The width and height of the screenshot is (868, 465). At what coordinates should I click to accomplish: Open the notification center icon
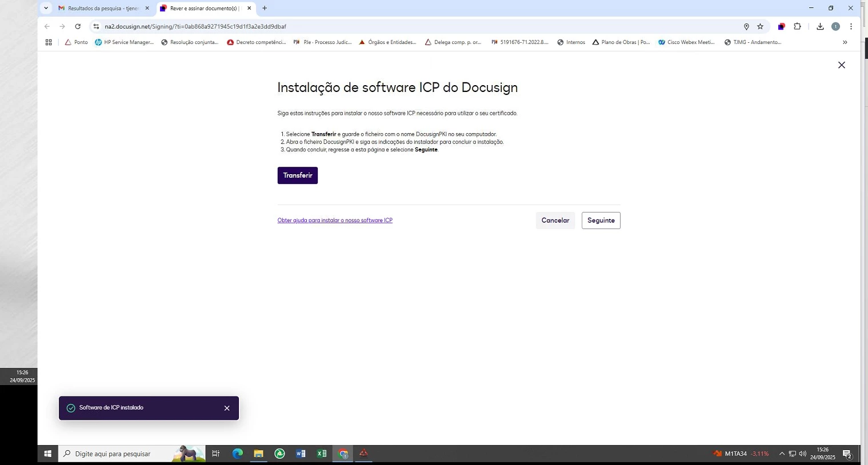(x=847, y=454)
